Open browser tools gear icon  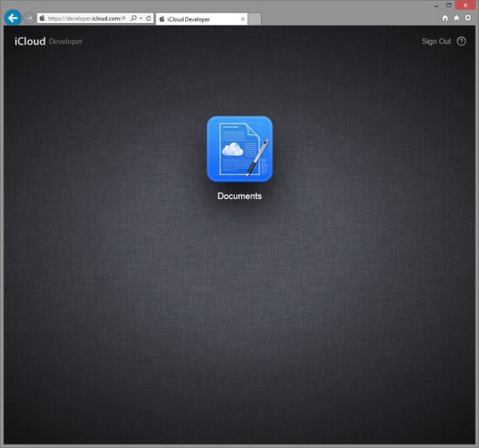(468, 18)
